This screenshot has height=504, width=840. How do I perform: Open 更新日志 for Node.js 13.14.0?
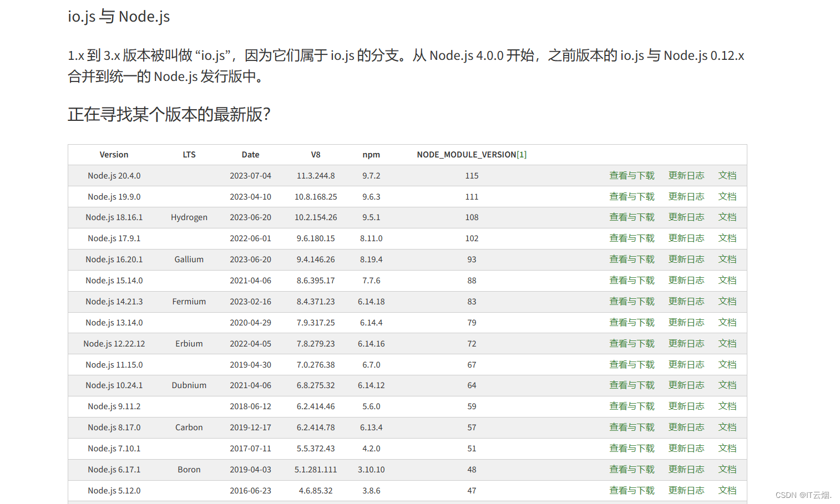click(x=686, y=323)
